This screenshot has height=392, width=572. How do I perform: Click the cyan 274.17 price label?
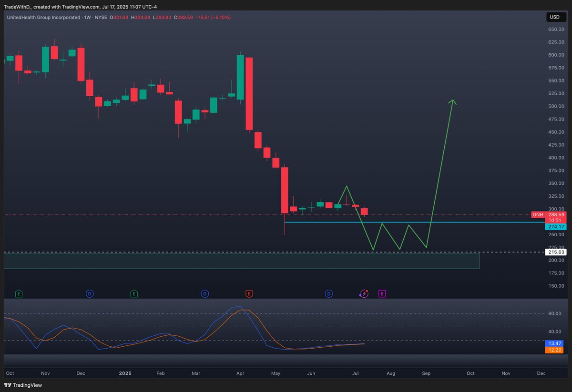click(x=555, y=227)
